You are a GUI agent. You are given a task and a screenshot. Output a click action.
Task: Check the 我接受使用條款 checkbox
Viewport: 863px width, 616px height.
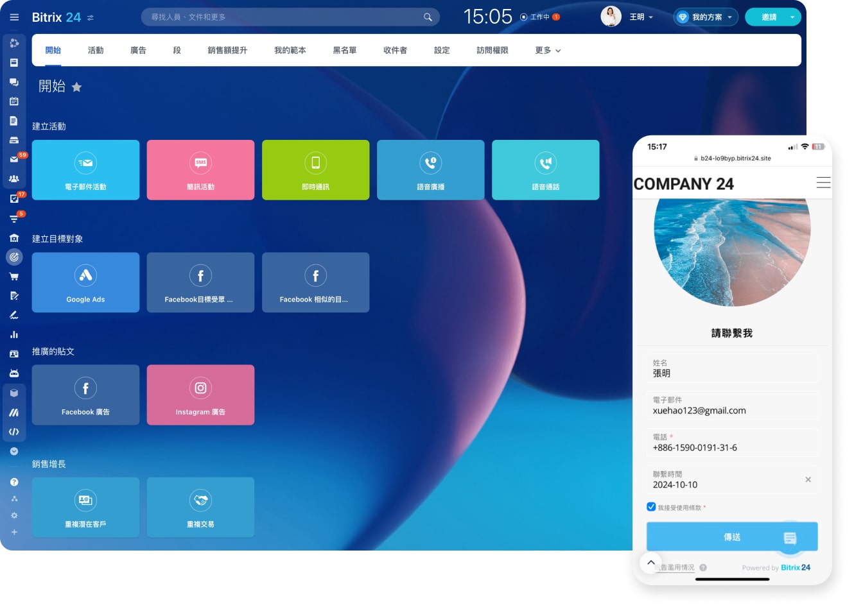pyautogui.click(x=651, y=507)
